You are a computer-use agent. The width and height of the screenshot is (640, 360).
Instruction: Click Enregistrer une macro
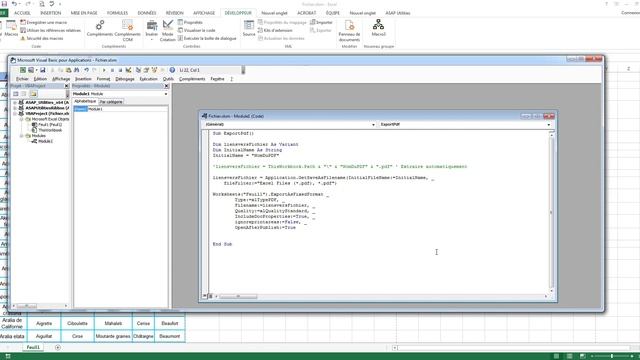pyautogui.click(x=44, y=22)
